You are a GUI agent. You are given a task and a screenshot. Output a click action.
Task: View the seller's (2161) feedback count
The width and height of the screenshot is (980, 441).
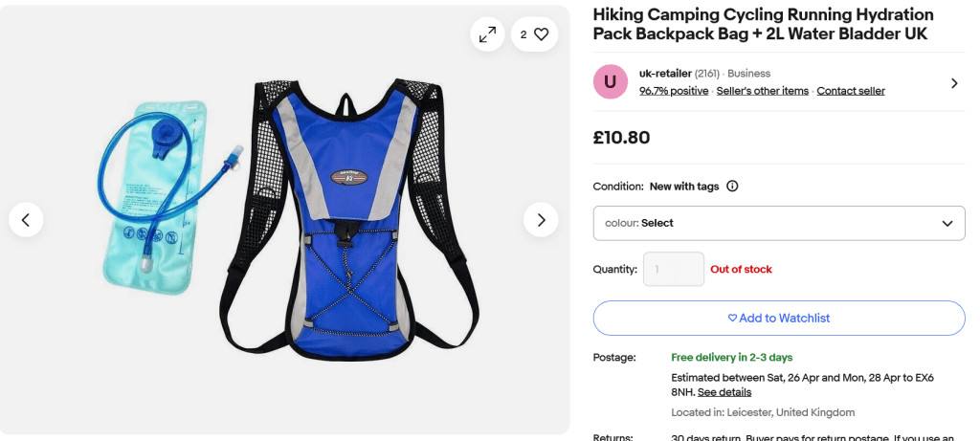[x=707, y=74]
